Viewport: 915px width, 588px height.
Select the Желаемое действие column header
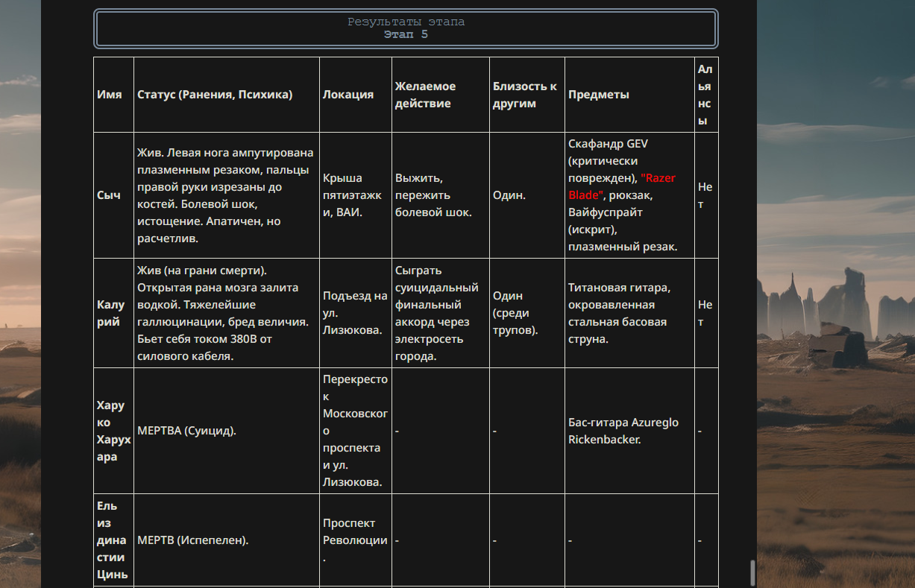[441, 95]
